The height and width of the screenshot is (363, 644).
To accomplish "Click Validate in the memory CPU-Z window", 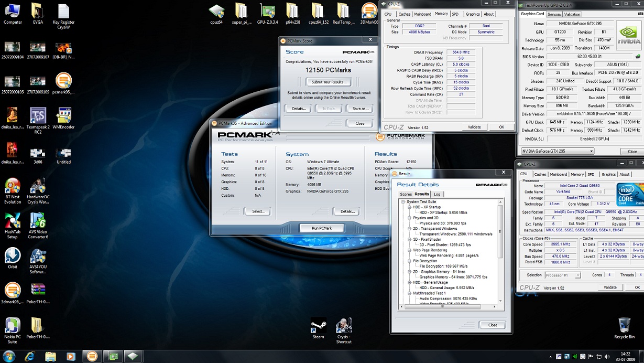I will [x=474, y=127].
